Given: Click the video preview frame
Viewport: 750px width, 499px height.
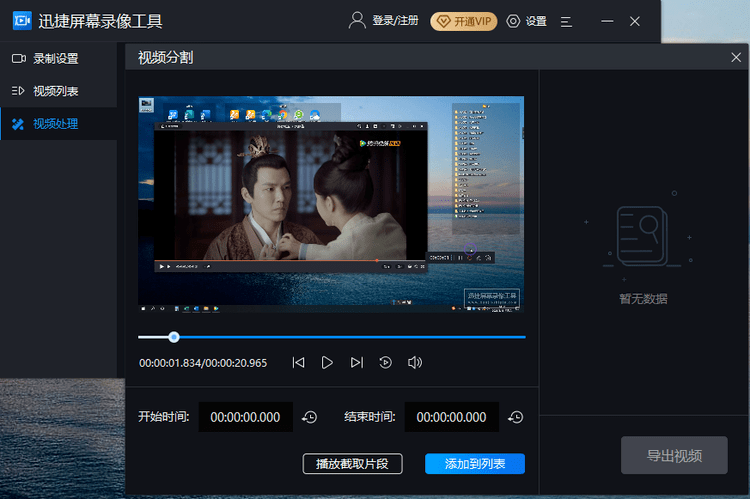Looking at the screenshot, I should (x=331, y=204).
